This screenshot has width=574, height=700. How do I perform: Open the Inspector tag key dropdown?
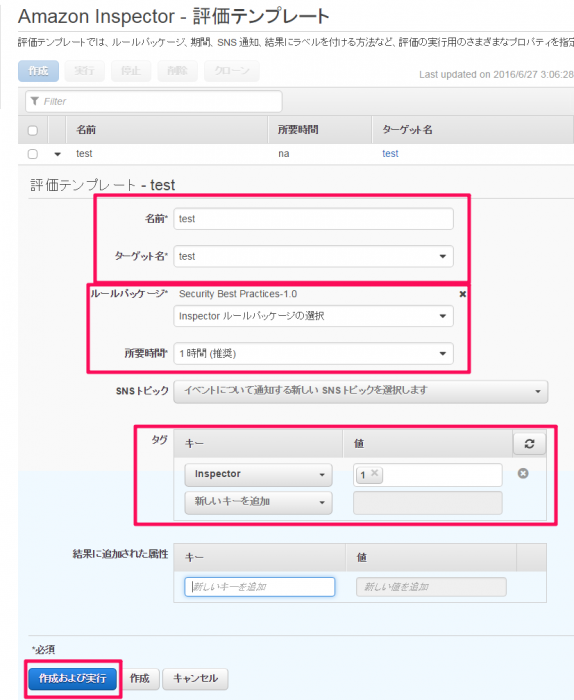coord(258,475)
